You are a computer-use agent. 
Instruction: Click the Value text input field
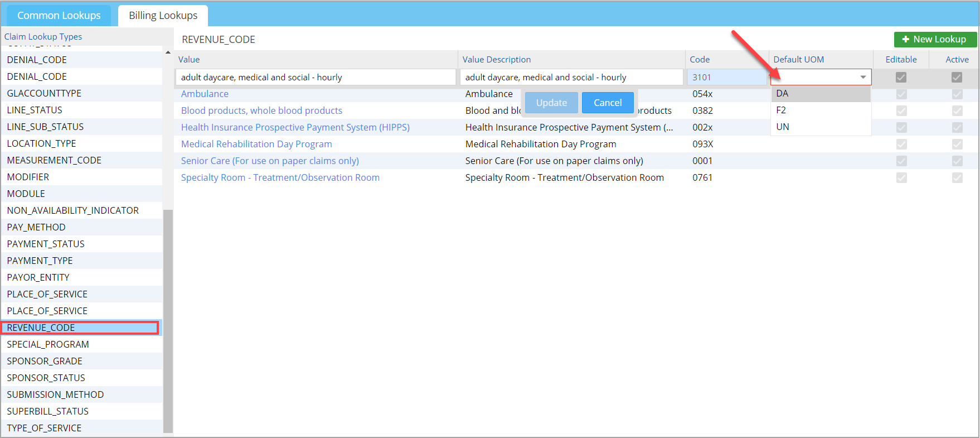coord(315,78)
